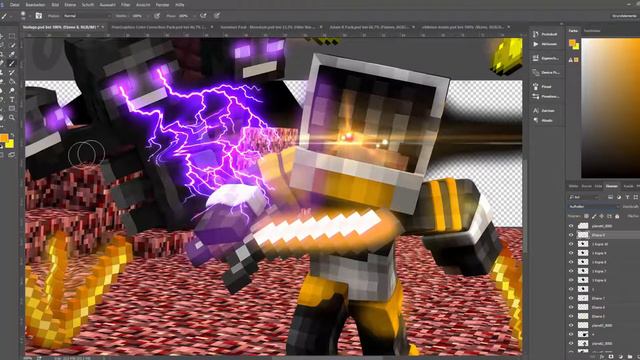Select the Dodge tool in toolbox
The image size is (640, 360).
[12, 91]
